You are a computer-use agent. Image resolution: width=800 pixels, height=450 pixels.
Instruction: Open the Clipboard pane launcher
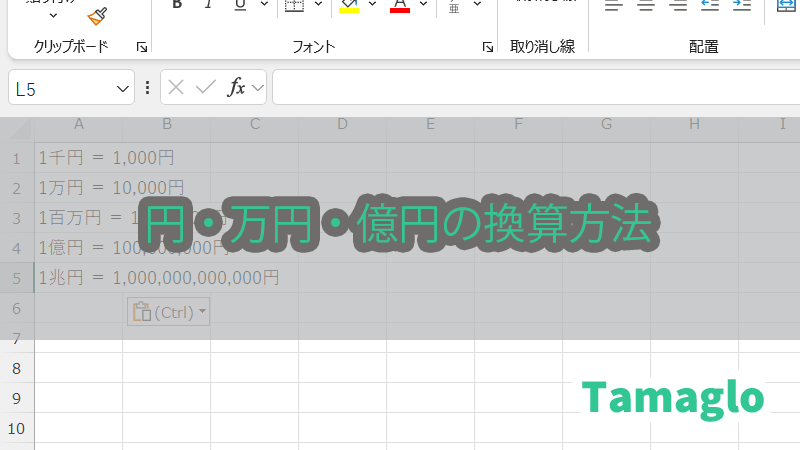pyautogui.click(x=141, y=47)
